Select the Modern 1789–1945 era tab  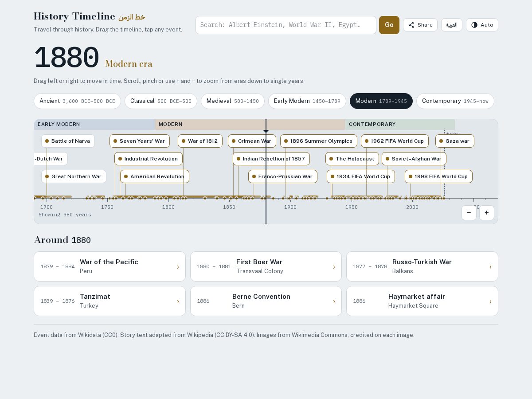coord(381,101)
